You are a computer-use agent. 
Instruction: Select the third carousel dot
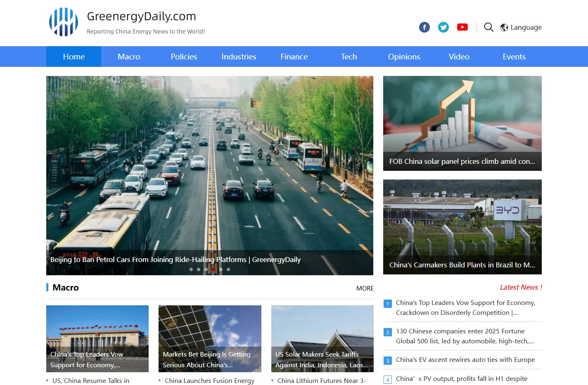point(206,269)
